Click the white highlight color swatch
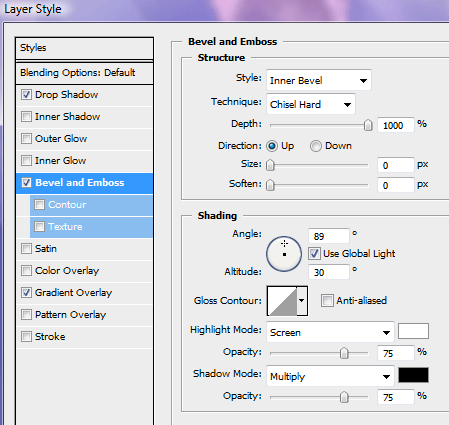This screenshot has width=449, height=425. click(x=413, y=331)
